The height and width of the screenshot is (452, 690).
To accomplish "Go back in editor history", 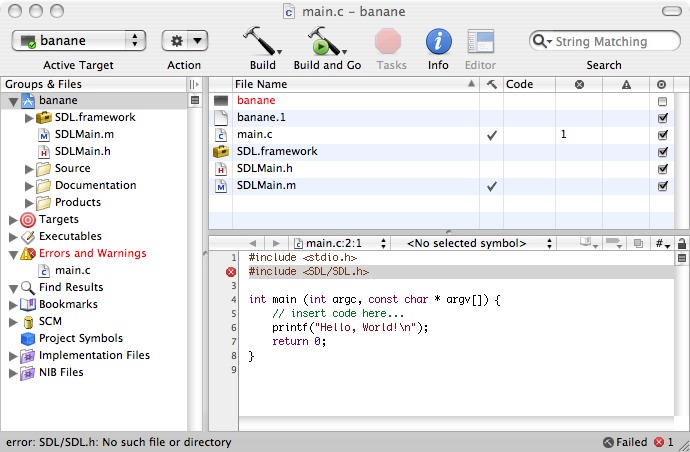I will click(253, 243).
